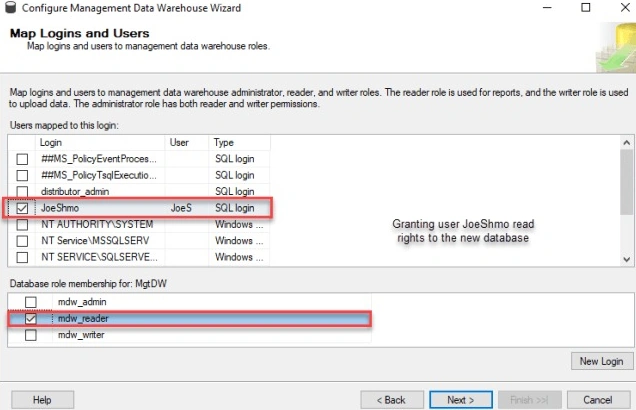The width and height of the screenshot is (636, 410).
Task: Uncheck the mdw_reader role
Action: tap(31, 319)
